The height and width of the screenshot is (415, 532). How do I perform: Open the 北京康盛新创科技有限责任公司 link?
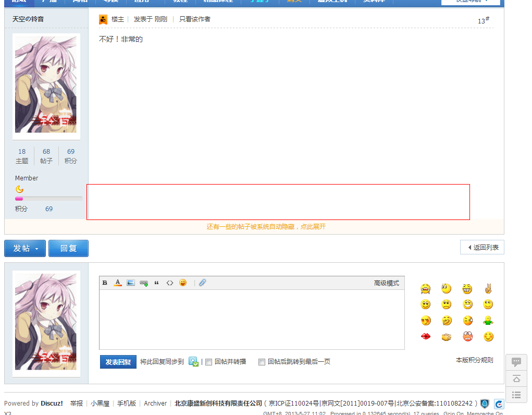pyautogui.click(x=218, y=403)
